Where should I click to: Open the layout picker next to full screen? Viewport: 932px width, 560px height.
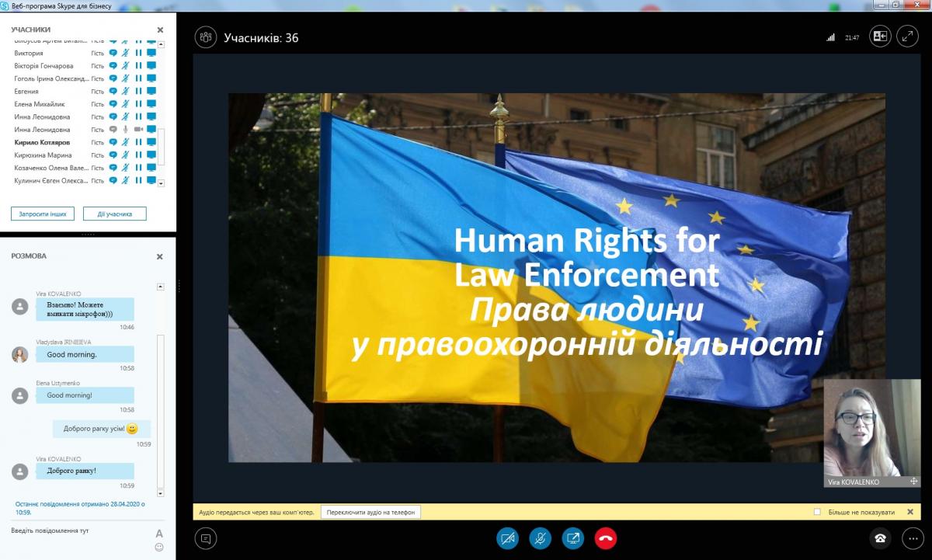click(x=880, y=37)
